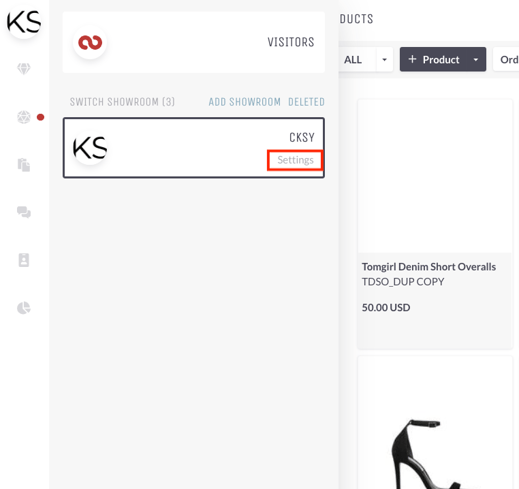Click the ADD SHOWROOM link
The height and width of the screenshot is (489, 519).
pyautogui.click(x=245, y=102)
